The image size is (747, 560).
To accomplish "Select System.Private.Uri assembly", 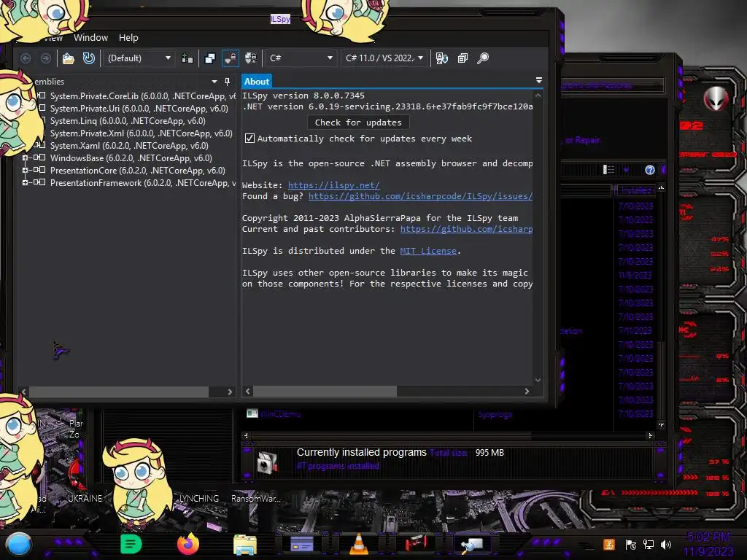I will (x=139, y=109).
